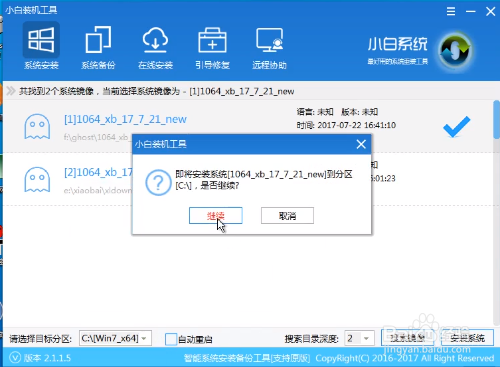The image size is (500, 367).
Task: Click the double-arrow icon beside 共找到2个系统镜像
Action: [x=11, y=91]
